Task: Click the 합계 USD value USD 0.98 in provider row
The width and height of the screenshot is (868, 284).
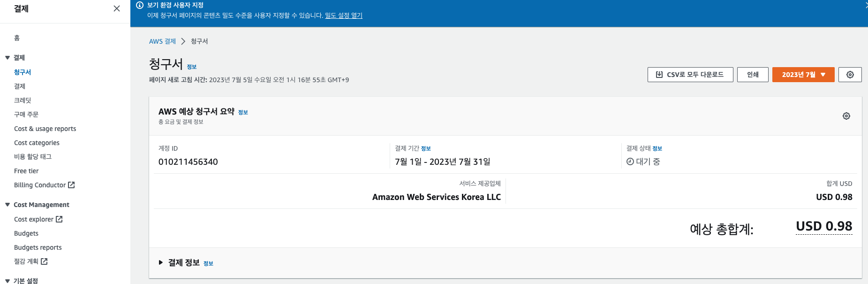Action: (834, 197)
